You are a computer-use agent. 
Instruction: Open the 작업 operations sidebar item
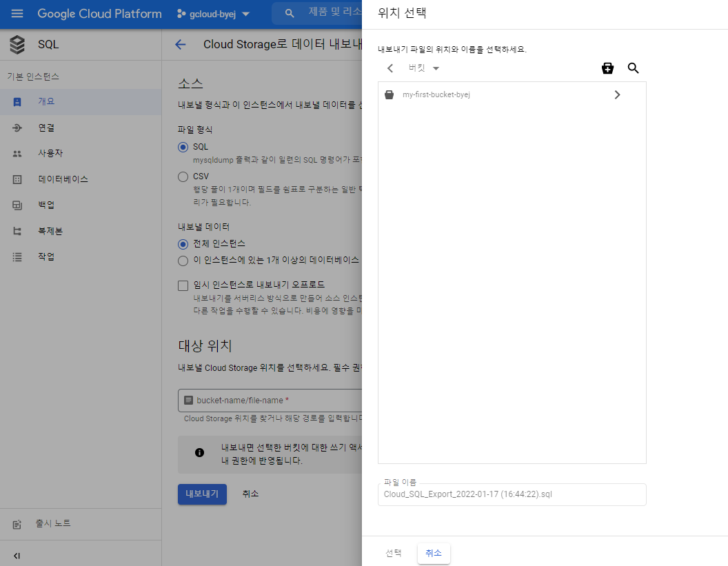tap(81, 256)
